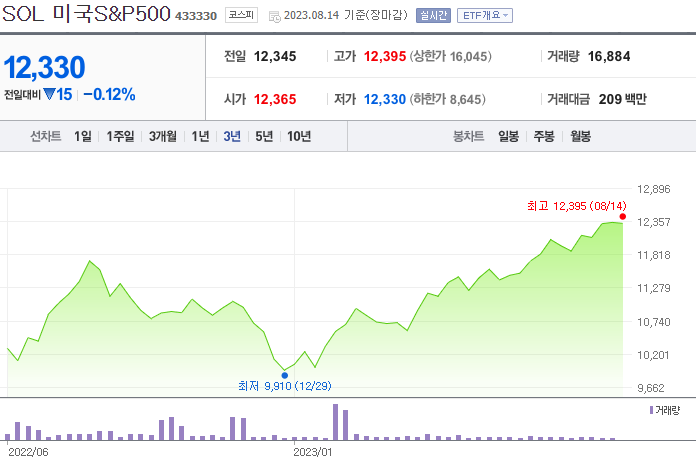Viewport: 696px width, 471px height.
Task: Click the down triangle next to 15
Action: point(49,94)
